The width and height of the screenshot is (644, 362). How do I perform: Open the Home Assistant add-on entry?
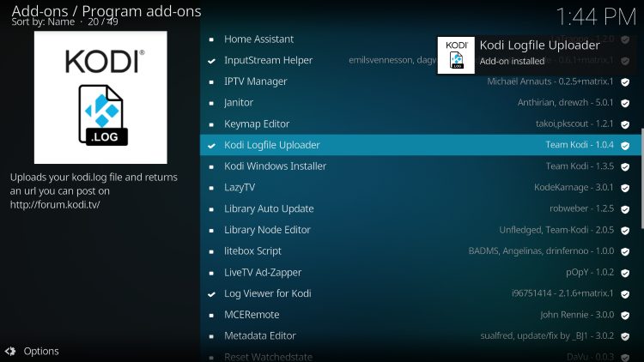click(258, 39)
